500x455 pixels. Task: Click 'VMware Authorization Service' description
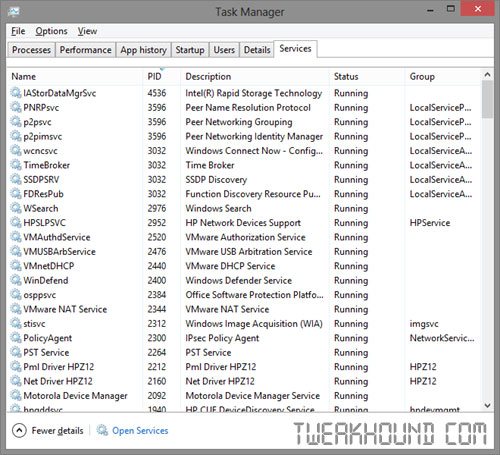[x=245, y=237]
